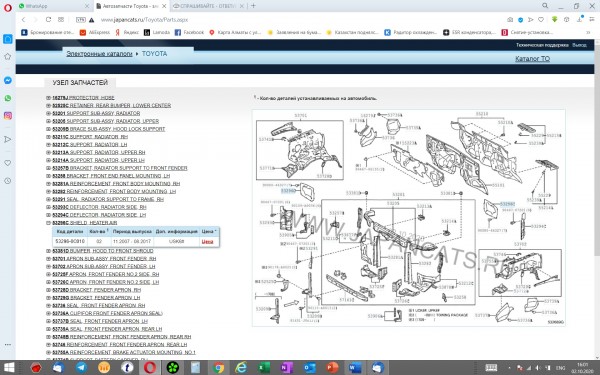Open the Speed Dial grid icon
The width and height of the screenshot is (600, 375).
point(61,20)
